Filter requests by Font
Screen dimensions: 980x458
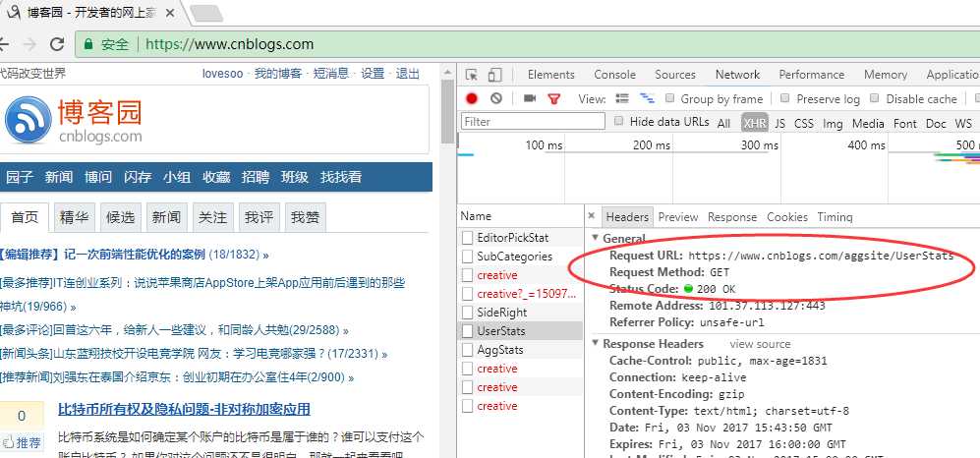click(904, 123)
